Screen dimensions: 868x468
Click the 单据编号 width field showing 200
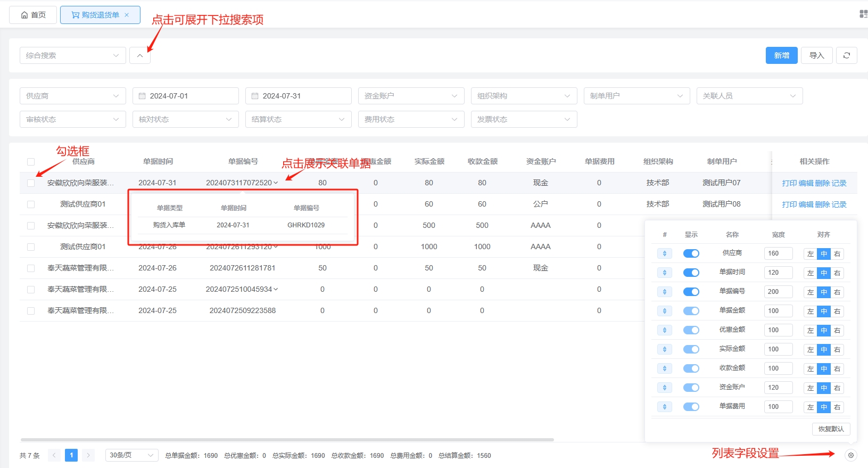click(778, 292)
